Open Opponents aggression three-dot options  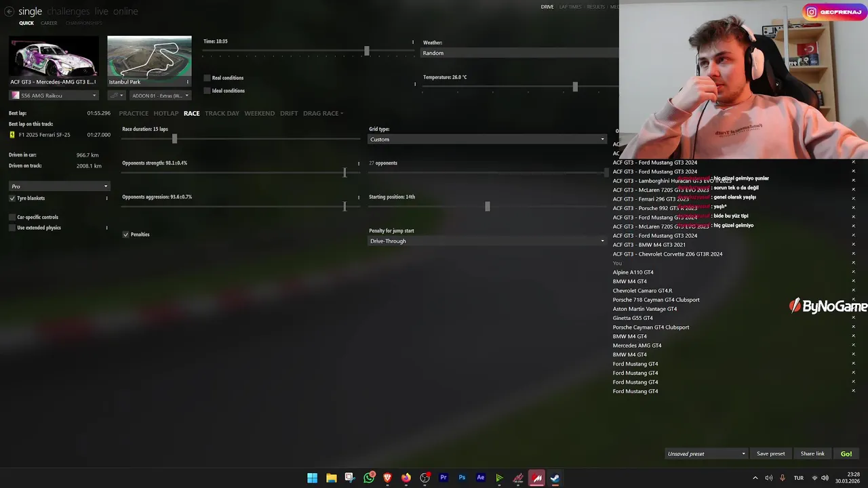(x=359, y=197)
